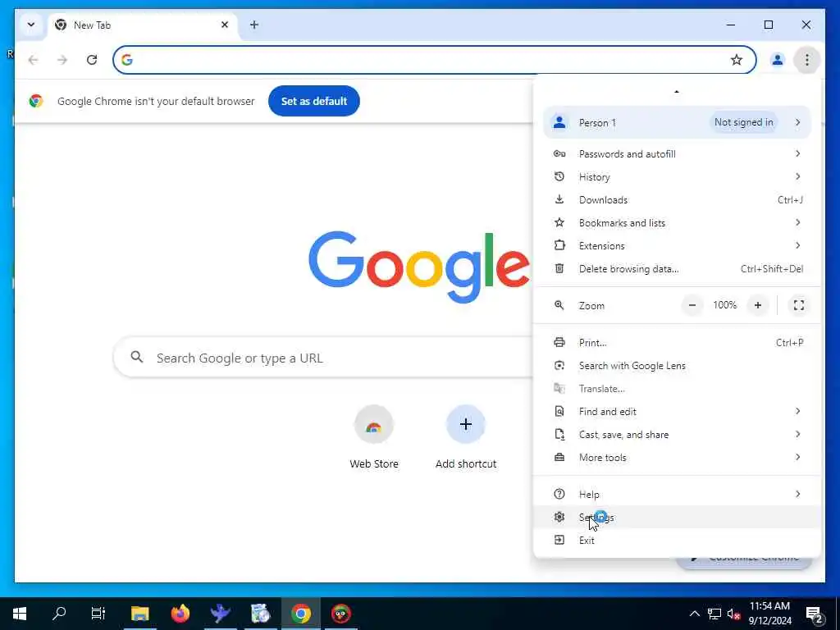Screen dimensions: 840x630
Task: Open Task View on the taskbar
Action: (98, 614)
